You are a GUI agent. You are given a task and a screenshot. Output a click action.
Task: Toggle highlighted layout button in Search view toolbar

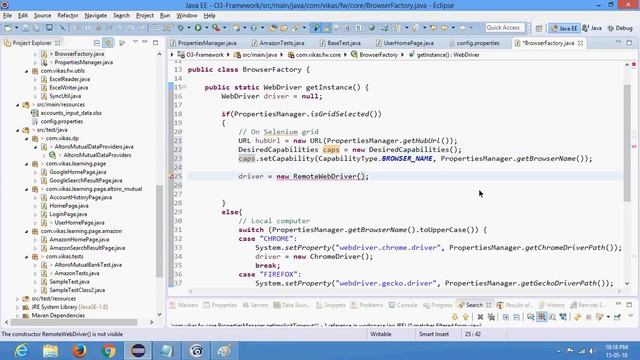tap(542, 317)
